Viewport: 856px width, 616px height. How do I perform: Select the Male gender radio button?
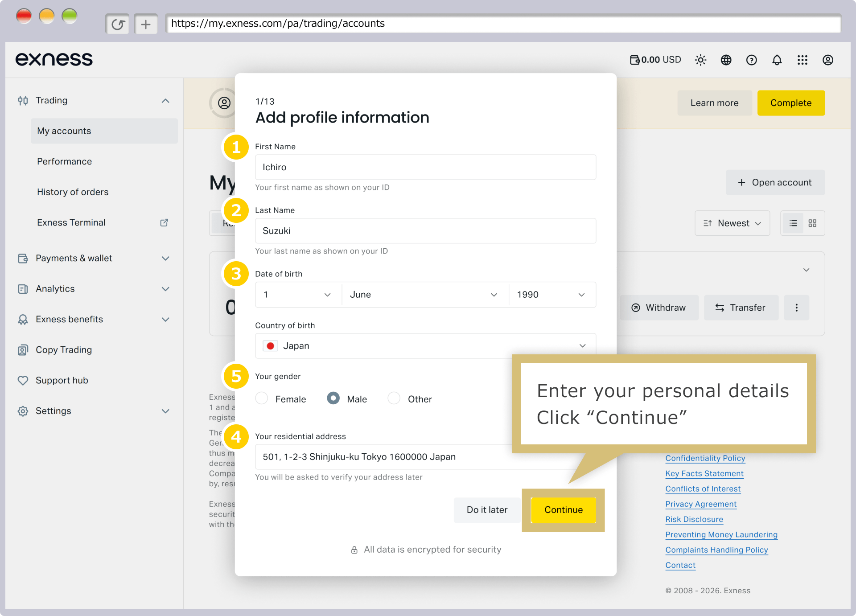333,398
